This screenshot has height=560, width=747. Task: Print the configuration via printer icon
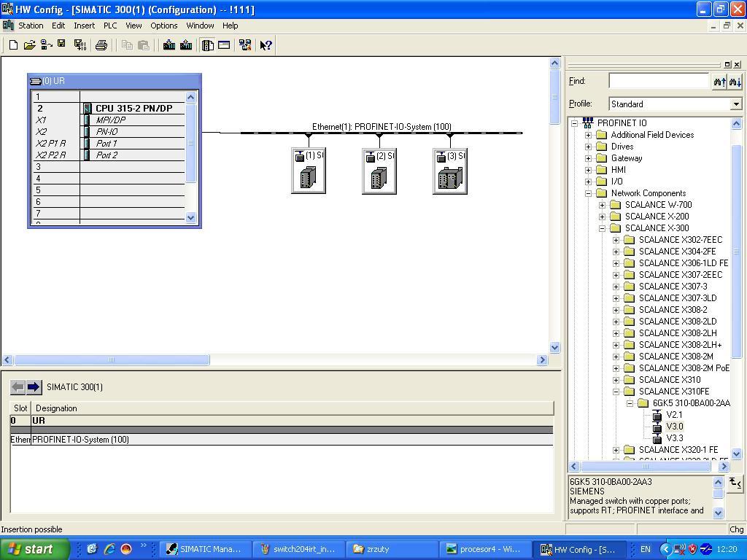[101, 45]
